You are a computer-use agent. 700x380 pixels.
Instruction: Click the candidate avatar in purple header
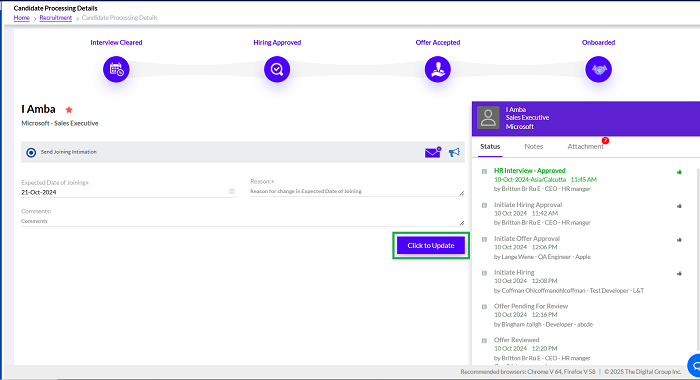pos(488,118)
